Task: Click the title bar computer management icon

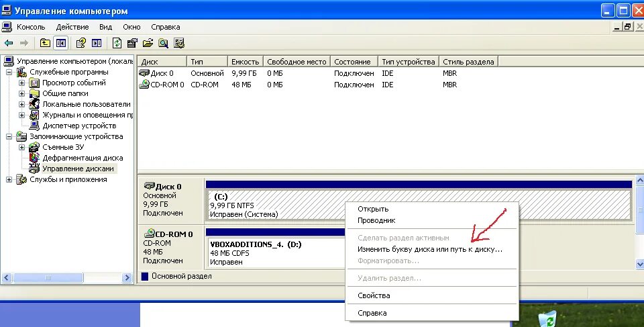Action: pyautogui.click(x=6, y=10)
